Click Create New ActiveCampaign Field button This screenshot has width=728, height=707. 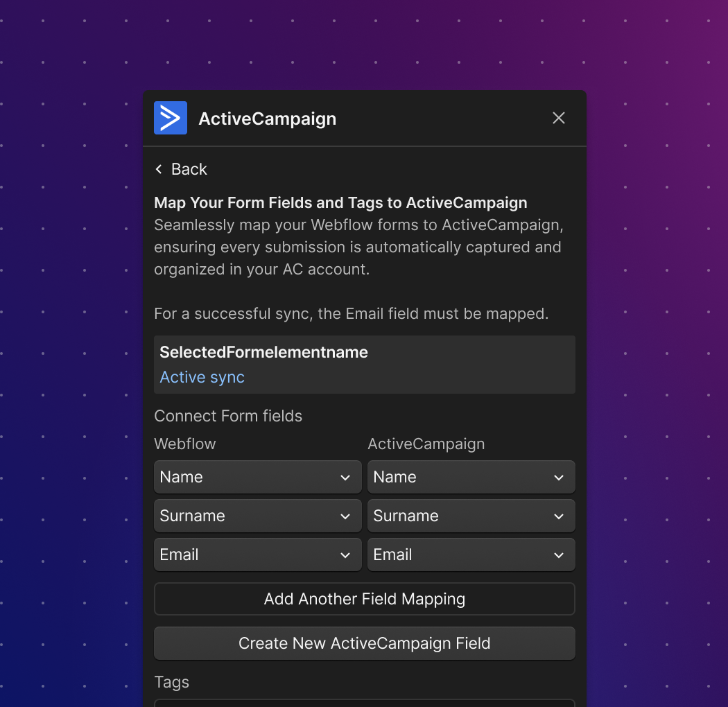[x=365, y=643]
